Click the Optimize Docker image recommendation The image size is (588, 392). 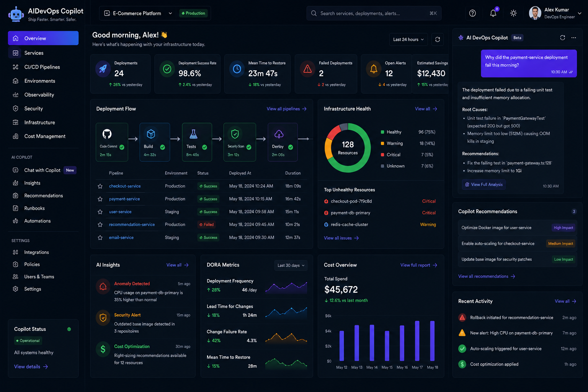[518, 228]
